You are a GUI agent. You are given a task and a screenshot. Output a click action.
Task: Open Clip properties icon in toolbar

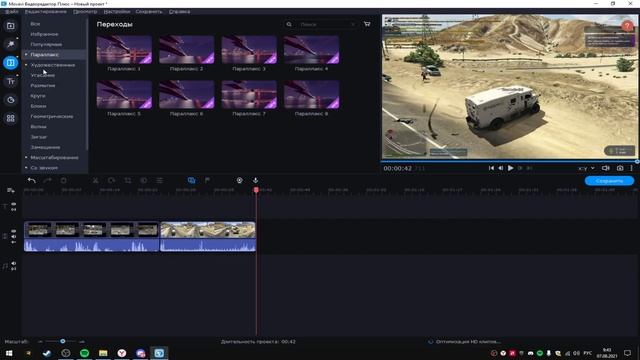(160, 180)
